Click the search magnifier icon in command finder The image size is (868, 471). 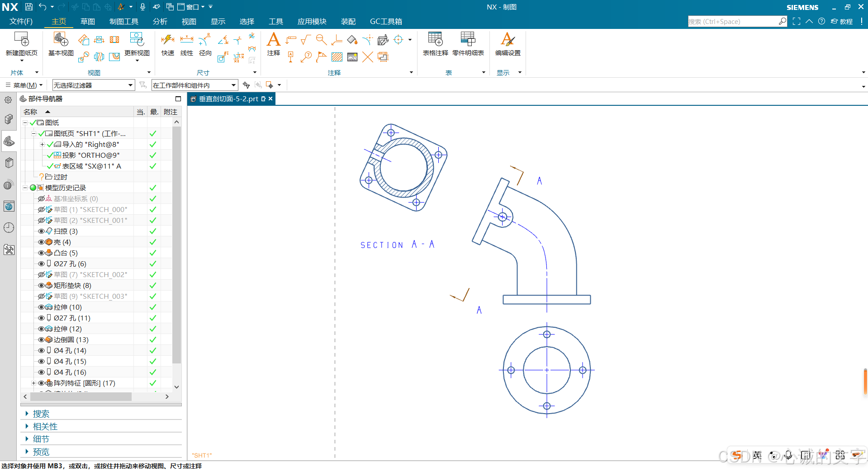pos(783,21)
